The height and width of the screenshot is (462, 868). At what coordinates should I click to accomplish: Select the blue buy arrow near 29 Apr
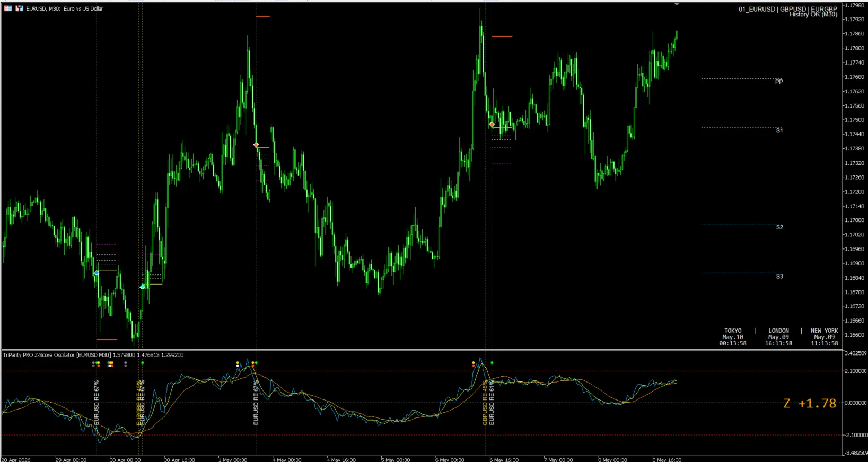coord(96,273)
